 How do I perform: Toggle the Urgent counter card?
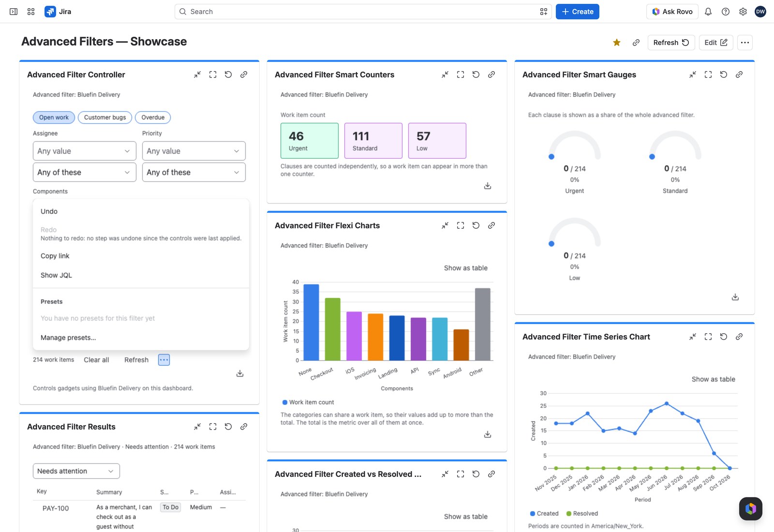pos(310,141)
